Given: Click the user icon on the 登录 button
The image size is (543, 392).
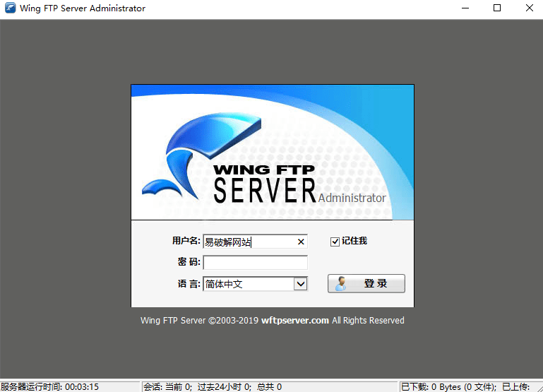Looking at the screenshot, I should [x=341, y=284].
